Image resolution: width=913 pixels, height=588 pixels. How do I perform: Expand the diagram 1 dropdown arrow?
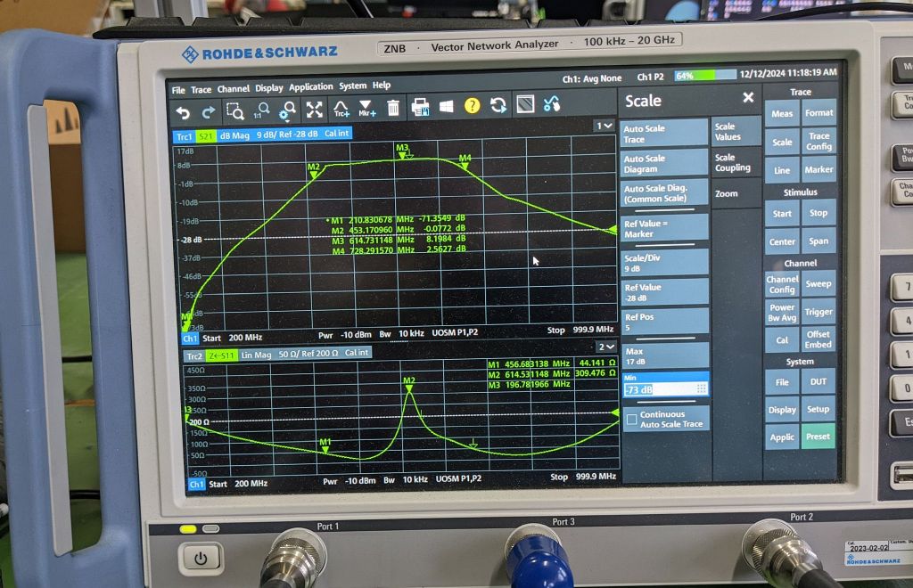pyautogui.click(x=605, y=127)
